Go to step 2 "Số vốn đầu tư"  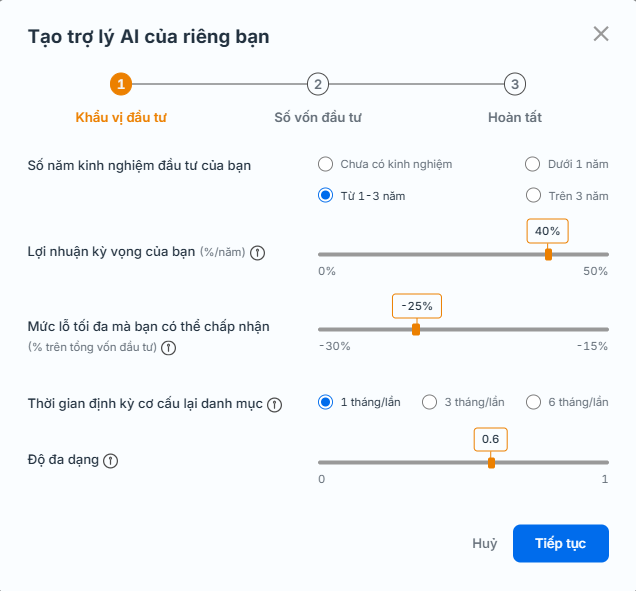point(317,84)
